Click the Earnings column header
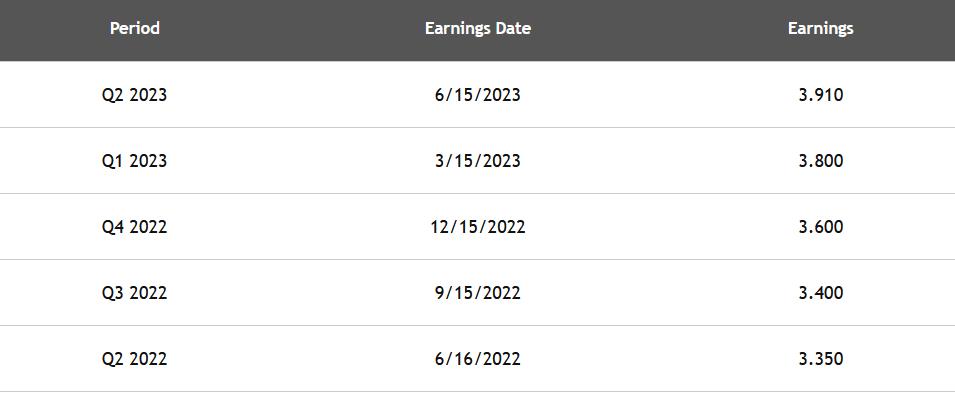Image resolution: width=955 pixels, height=395 pixels. [x=820, y=28]
